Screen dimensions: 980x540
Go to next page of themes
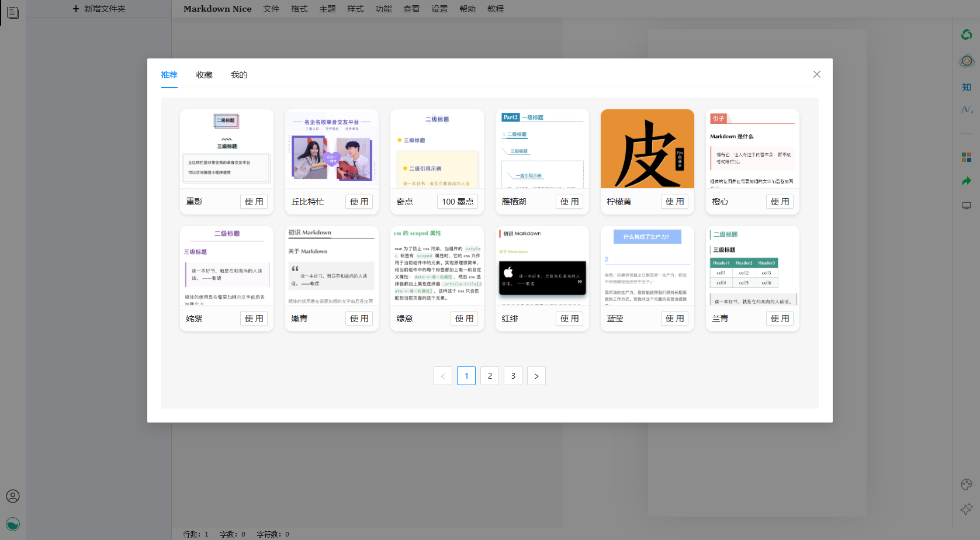click(x=536, y=376)
